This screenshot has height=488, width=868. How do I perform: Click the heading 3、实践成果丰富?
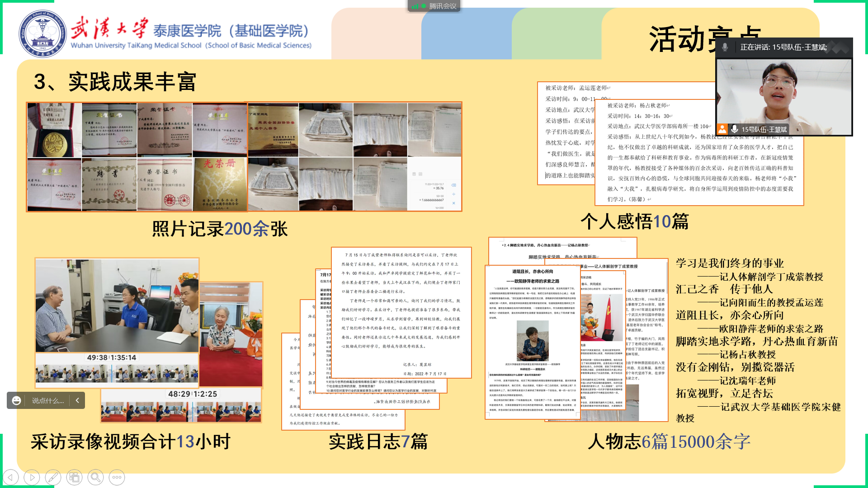click(115, 82)
